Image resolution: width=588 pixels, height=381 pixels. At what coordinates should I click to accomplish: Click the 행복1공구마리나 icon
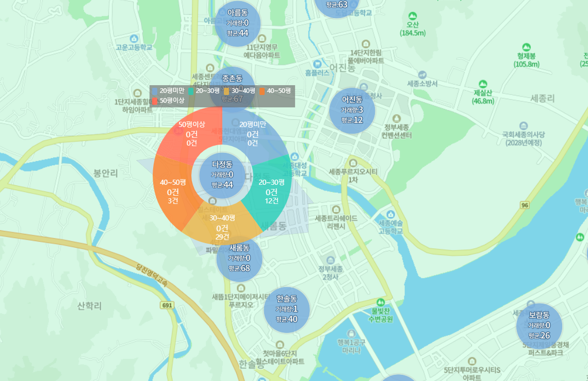(x=351, y=334)
